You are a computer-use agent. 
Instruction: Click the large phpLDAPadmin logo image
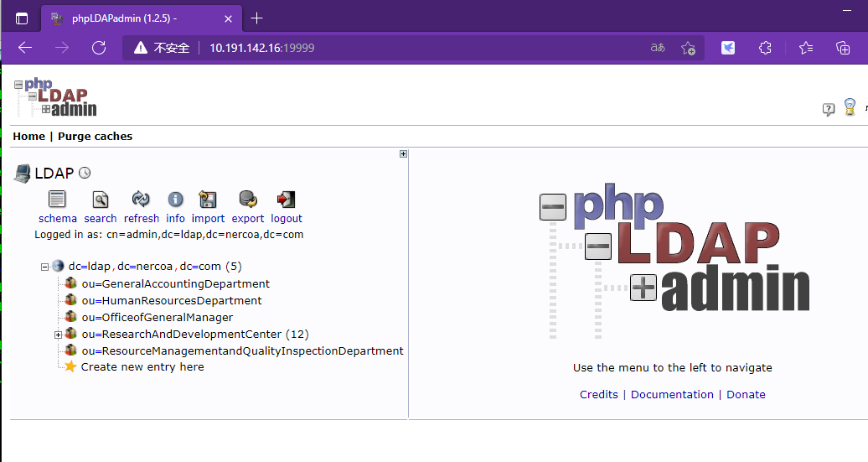click(x=674, y=261)
